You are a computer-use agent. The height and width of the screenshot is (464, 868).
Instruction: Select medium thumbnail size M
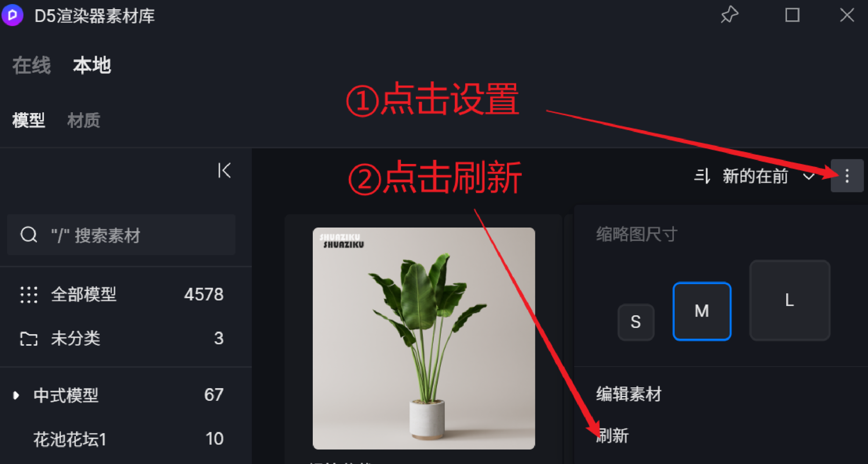[702, 311]
